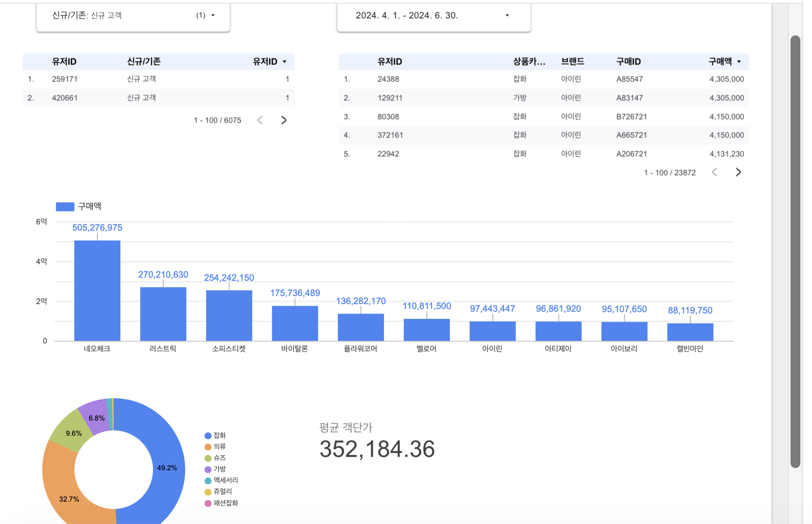Click the 패션잡화 label in the donut legend
812x524 pixels.
(x=226, y=503)
